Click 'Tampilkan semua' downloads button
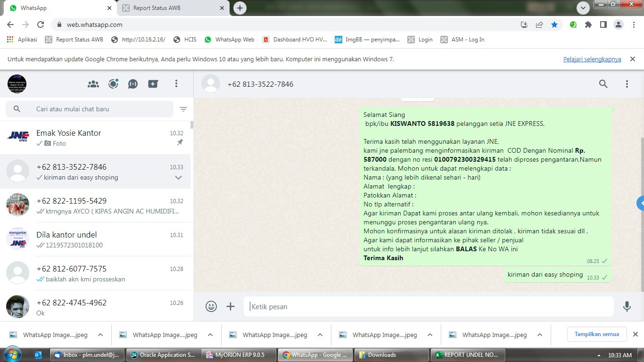This screenshot has height=362, width=644. coord(597,334)
